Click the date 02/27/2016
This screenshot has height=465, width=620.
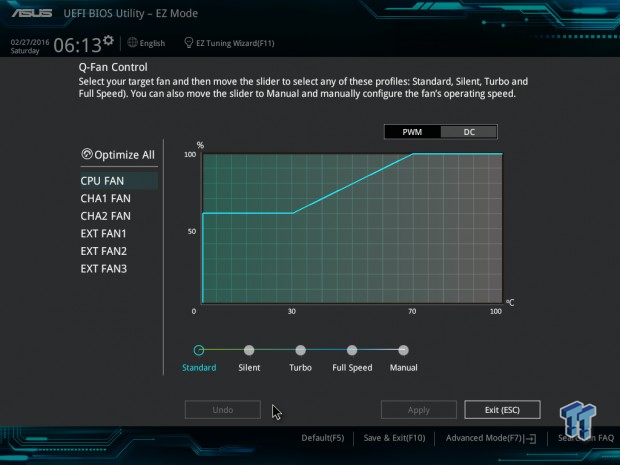tap(30, 42)
